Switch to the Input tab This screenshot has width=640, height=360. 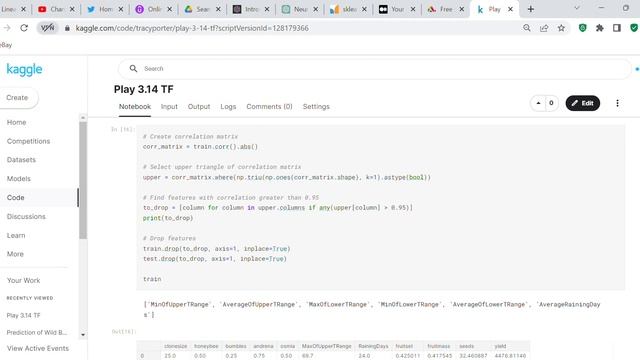click(x=169, y=107)
